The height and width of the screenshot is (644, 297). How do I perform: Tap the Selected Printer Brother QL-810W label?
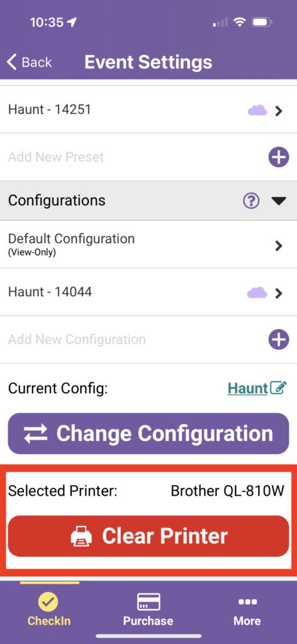tap(228, 491)
